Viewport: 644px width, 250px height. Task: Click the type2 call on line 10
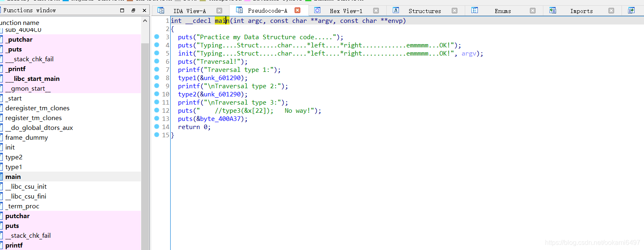pos(187,94)
